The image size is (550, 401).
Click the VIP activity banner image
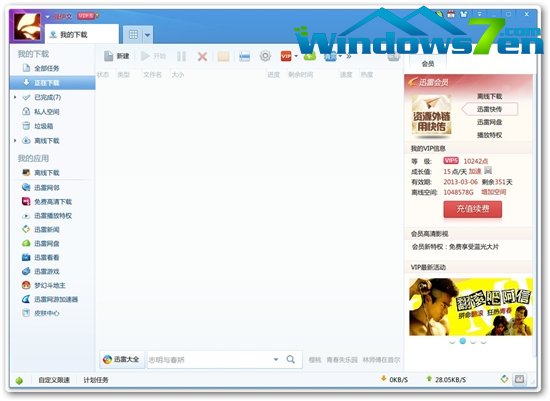pyautogui.click(x=471, y=307)
